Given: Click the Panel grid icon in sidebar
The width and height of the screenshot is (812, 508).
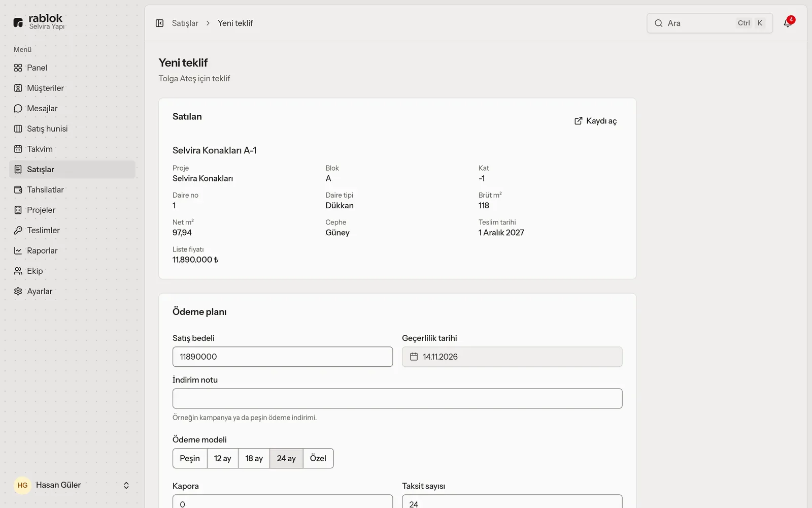Looking at the screenshot, I should 18,68.
